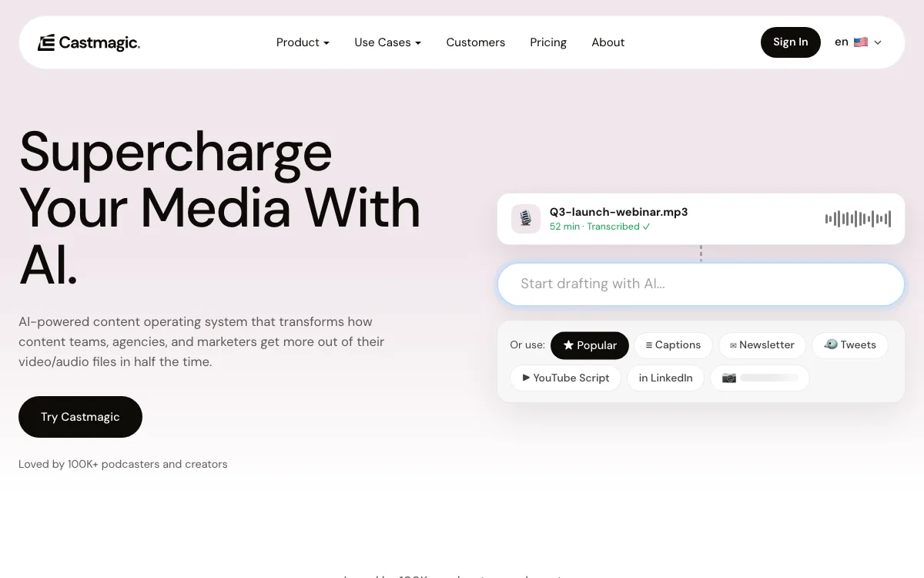Screen dimensions: 924x578
Task: Open the Product dropdown menu
Action: 303,42
